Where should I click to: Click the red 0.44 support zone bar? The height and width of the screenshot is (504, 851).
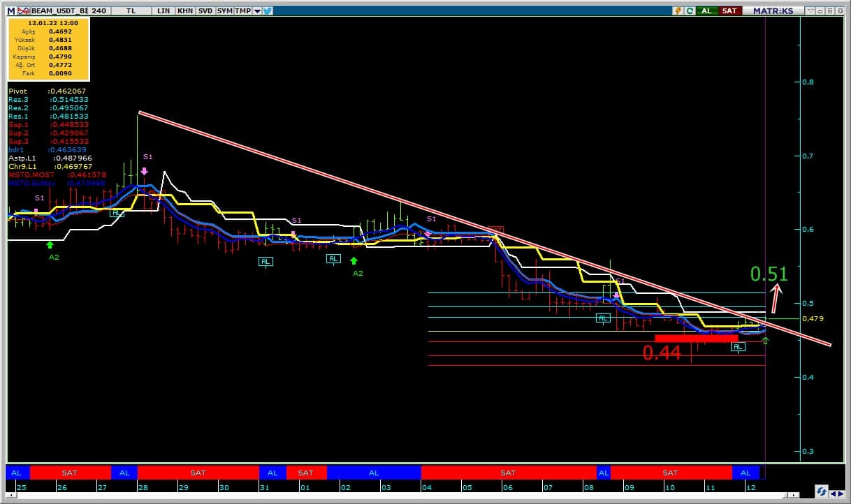pos(695,338)
